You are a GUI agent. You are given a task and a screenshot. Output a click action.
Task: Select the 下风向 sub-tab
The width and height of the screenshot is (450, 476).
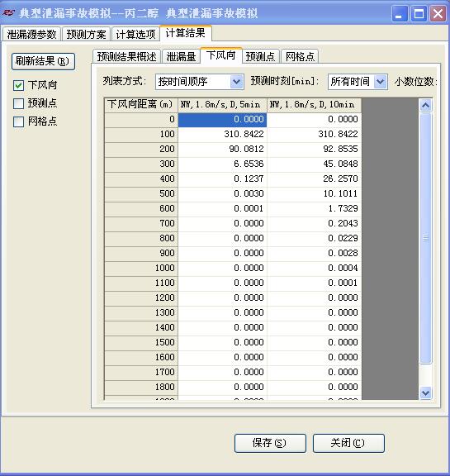[x=220, y=55]
